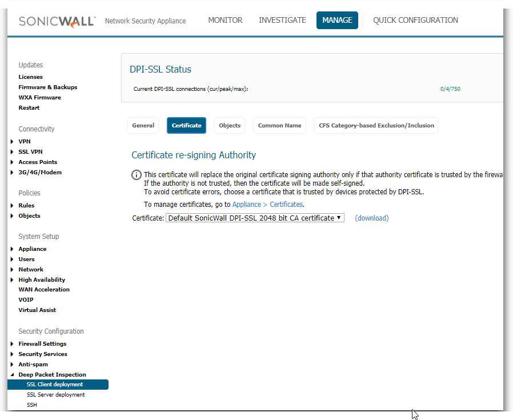Open the QUICK CONFIGURATION tab
The image size is (513, 420).
coord(415,21)
